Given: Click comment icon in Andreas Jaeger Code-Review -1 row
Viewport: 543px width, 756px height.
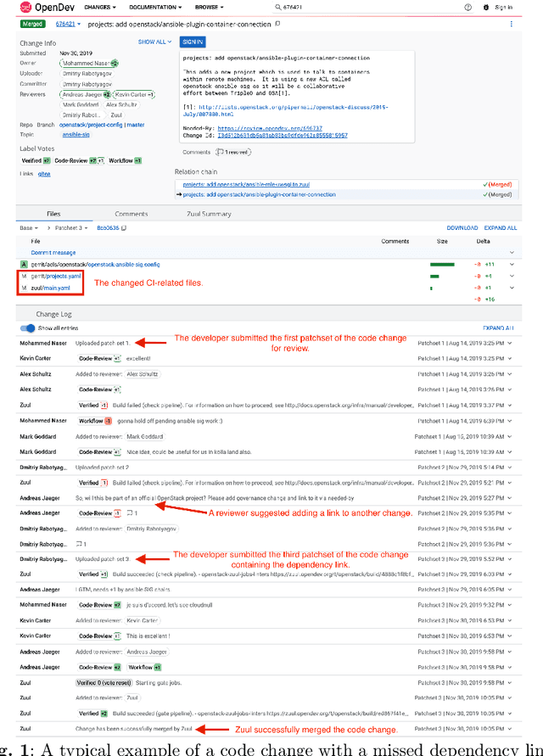Looking at the screenshot, I should click(132, 513).
